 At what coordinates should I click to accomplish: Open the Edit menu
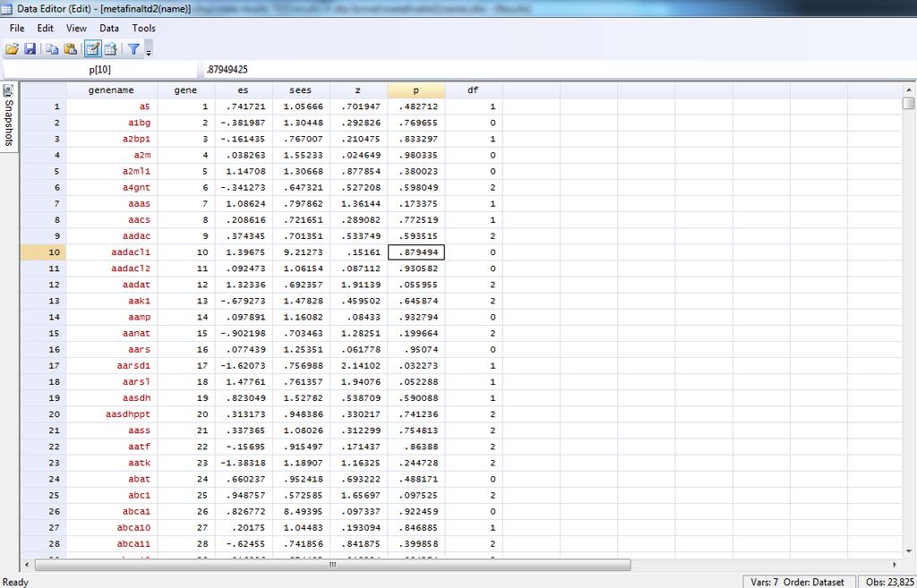(x=45, y=28)
